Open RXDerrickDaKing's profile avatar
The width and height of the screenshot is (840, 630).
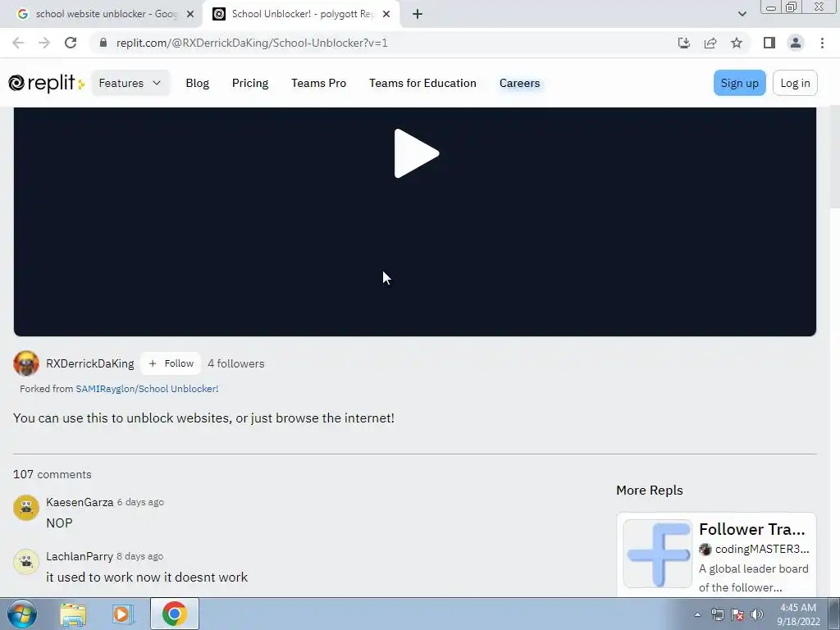[x=26, y=363]
